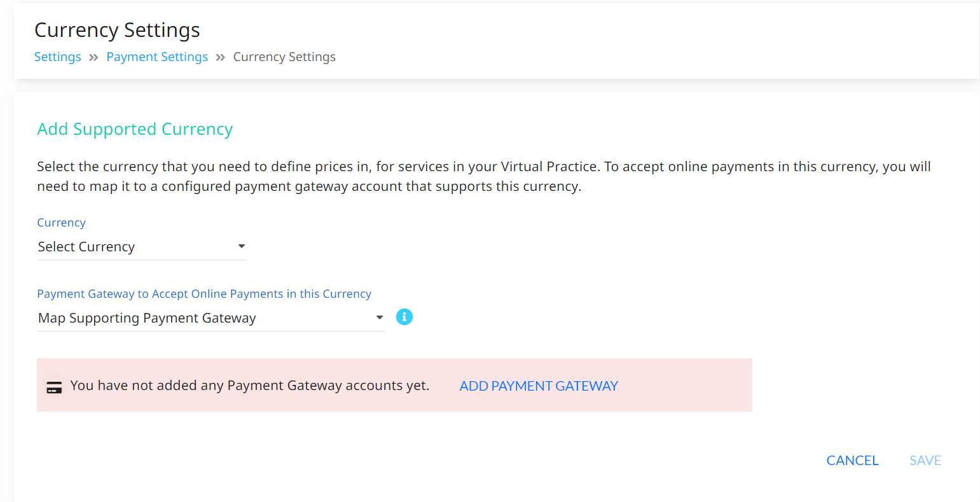Click the Payment Gateway to Accept Online Payments label
The height and width of the screenshot is (502, 980).
(x=204, y=294)
